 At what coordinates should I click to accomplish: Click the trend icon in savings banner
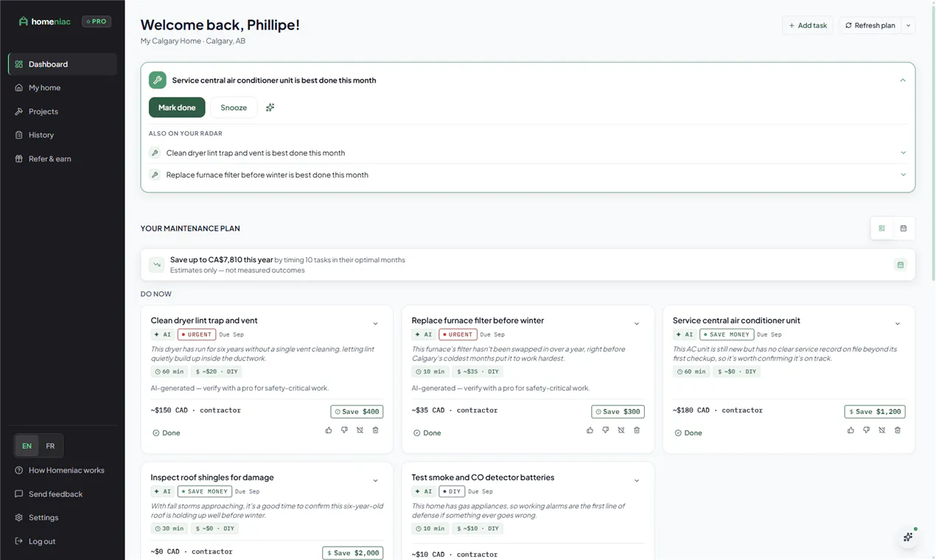coord(157,265)
